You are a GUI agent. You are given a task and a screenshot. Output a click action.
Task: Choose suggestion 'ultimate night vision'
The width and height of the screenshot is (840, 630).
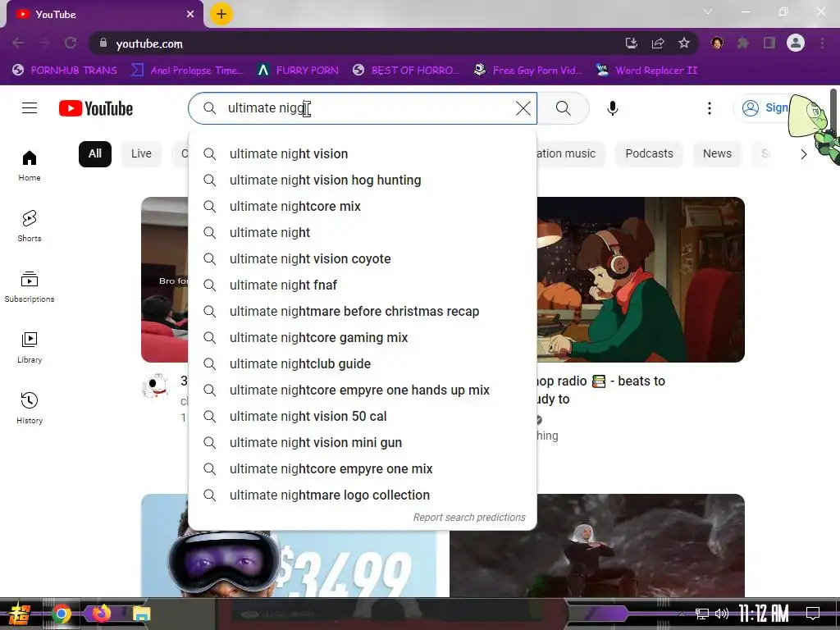coord(363,153)
